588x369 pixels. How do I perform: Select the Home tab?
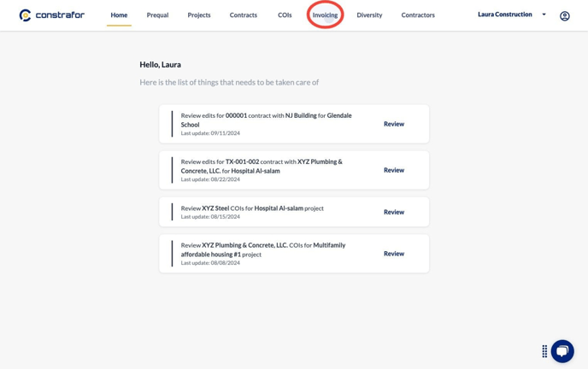[x=119, y=15]
